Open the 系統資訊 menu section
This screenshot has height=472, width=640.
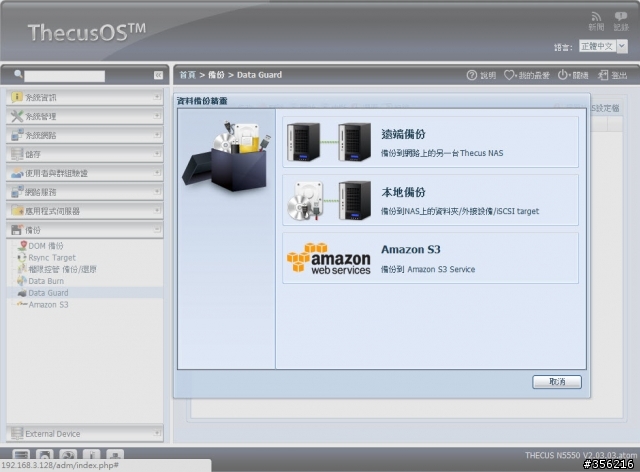(x=85, y=97)
